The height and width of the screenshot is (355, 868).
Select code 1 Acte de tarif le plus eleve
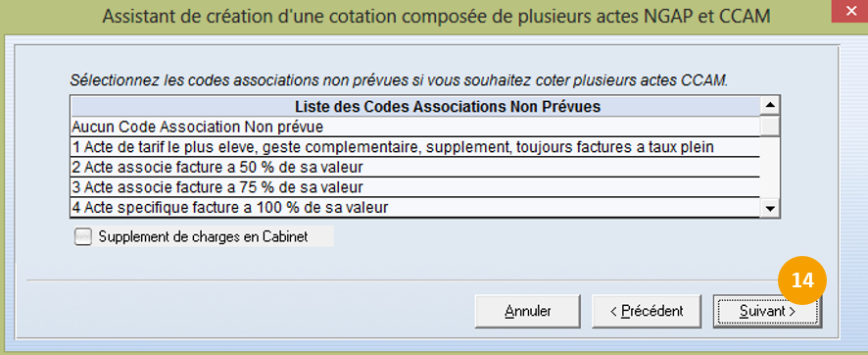415,147
